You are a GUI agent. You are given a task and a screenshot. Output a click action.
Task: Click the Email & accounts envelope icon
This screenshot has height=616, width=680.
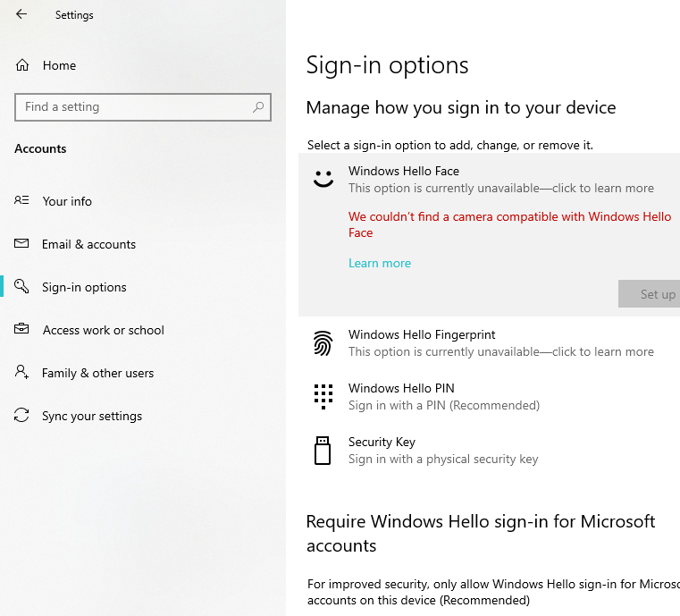pyautogui.click(x=21, y=243)
